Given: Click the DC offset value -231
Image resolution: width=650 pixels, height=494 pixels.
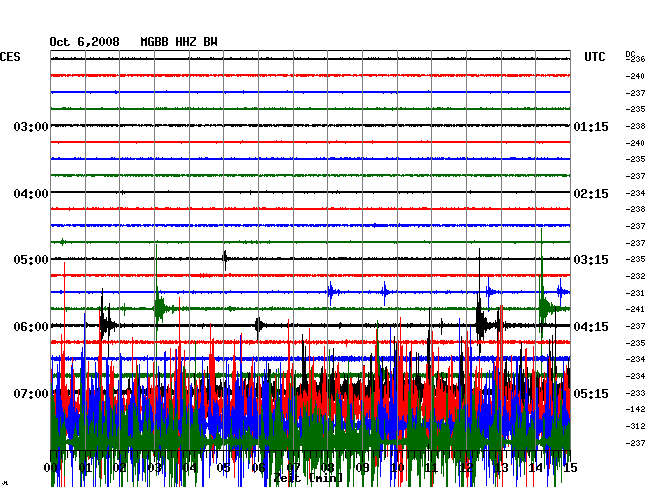Looking at the screenshot, I should pyautogui.click(x=635, y=293).
